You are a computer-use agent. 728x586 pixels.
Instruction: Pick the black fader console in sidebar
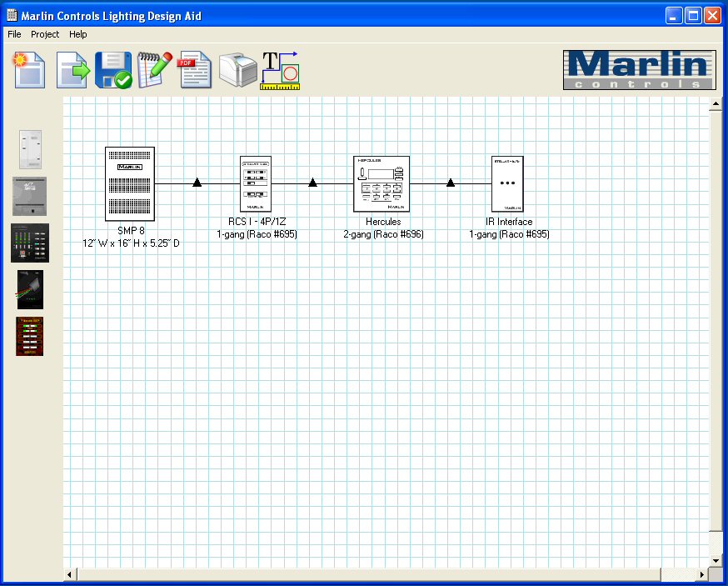[30, 243]
